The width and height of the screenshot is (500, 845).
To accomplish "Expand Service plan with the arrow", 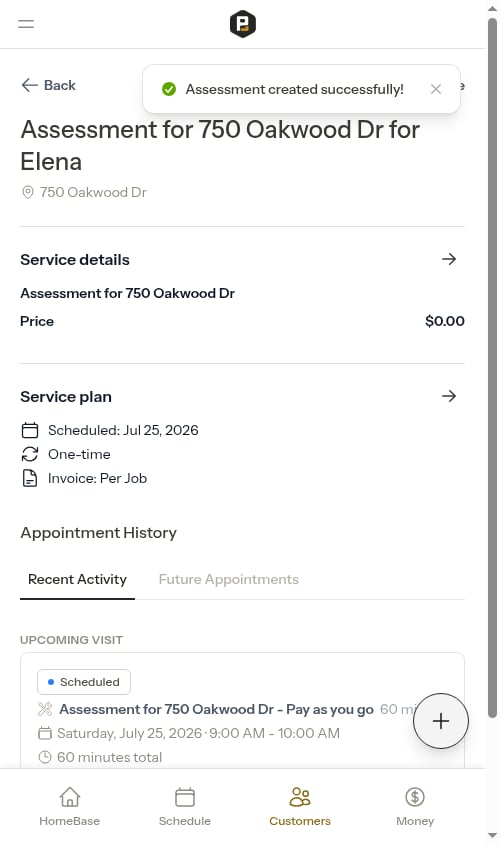I will (x=449, y=396).
